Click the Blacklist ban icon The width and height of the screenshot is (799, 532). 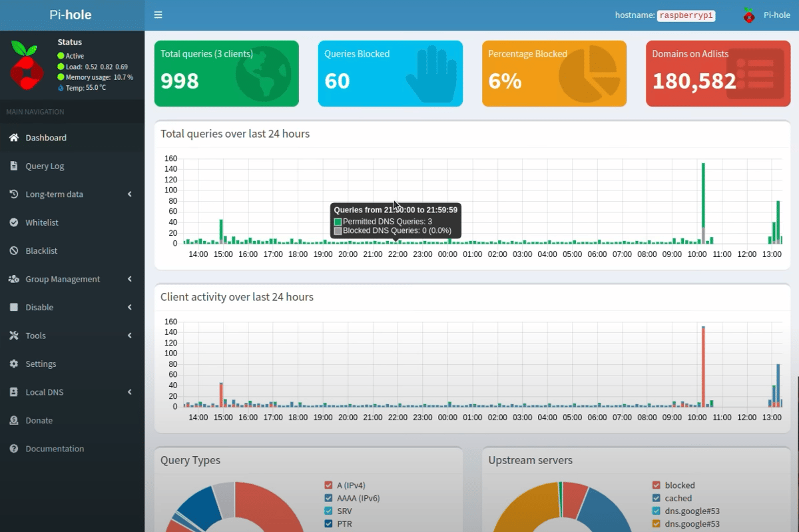13,251
